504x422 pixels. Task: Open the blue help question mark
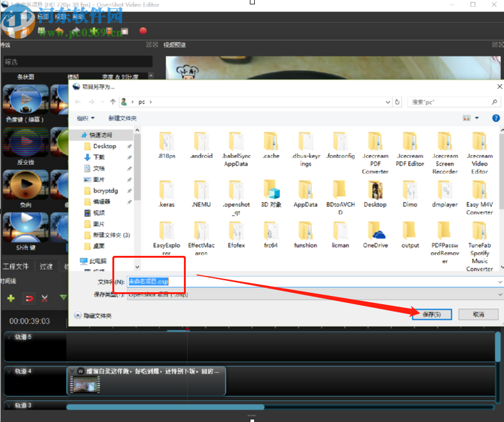(x=496, y=118)
